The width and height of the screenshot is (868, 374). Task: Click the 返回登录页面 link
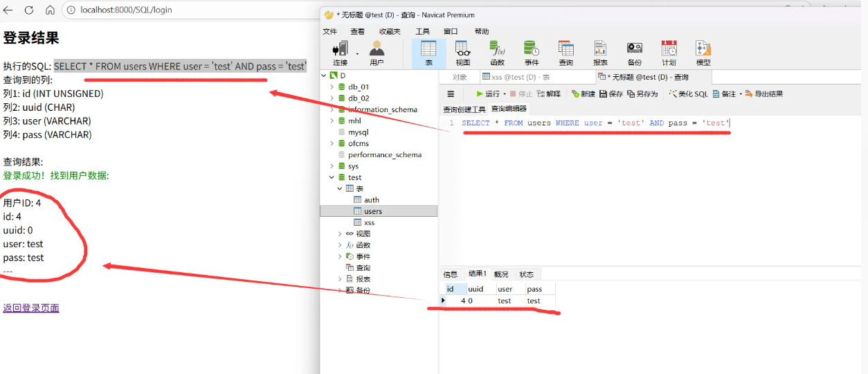[31, 308]
